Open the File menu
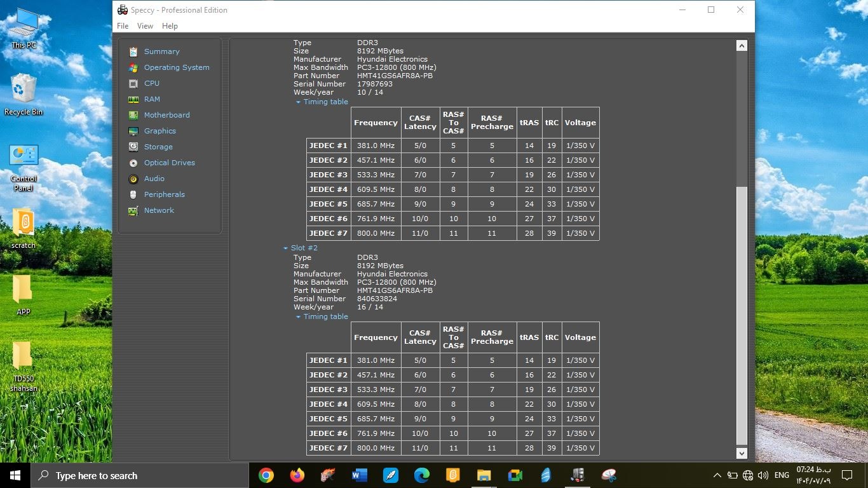868x488 pixels. [x=123, y=26]
